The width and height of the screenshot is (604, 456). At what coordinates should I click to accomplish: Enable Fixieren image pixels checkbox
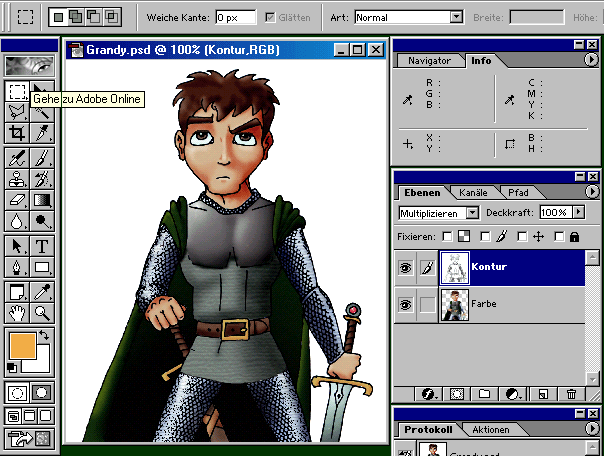point(485,236)
